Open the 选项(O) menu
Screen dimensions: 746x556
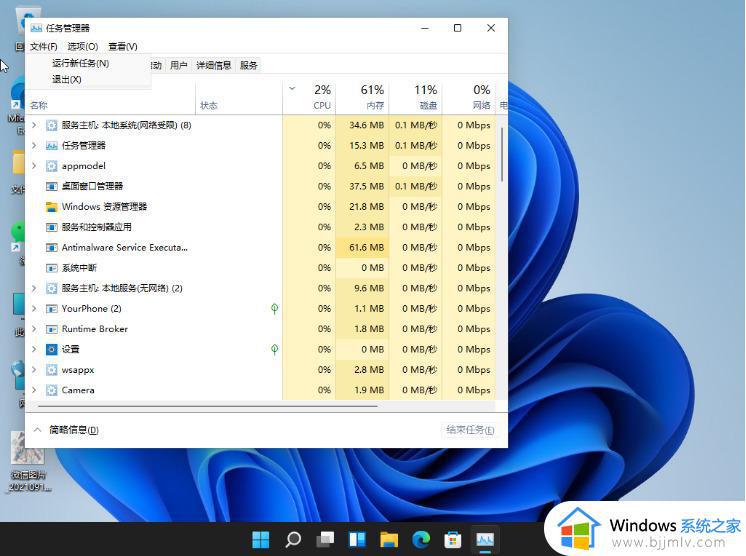(83, 46)
